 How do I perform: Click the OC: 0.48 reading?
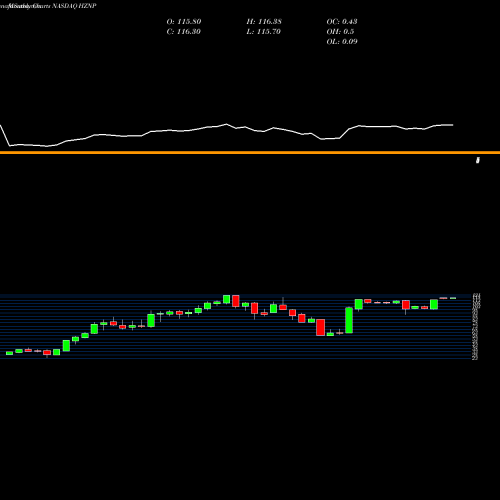pos(342,21)
